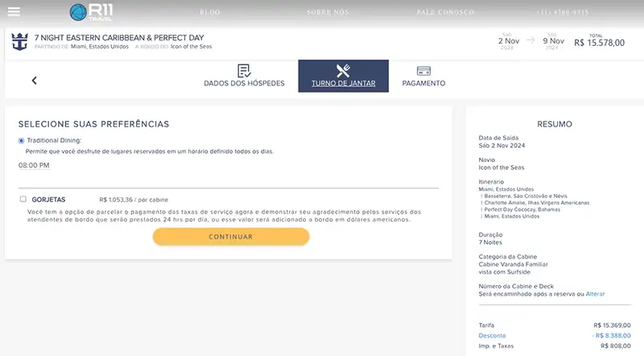Click the Royal Caribbean crown anchor icon
The height and width of the screenshot is (356, 644).
point(20,42)
